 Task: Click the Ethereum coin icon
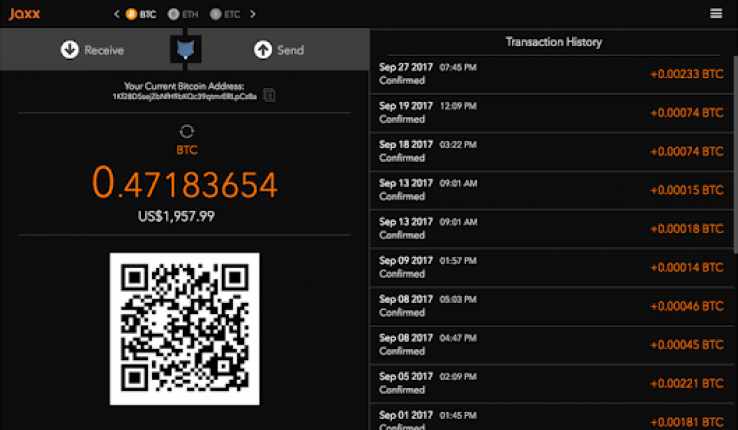click(x=173, y=14)
